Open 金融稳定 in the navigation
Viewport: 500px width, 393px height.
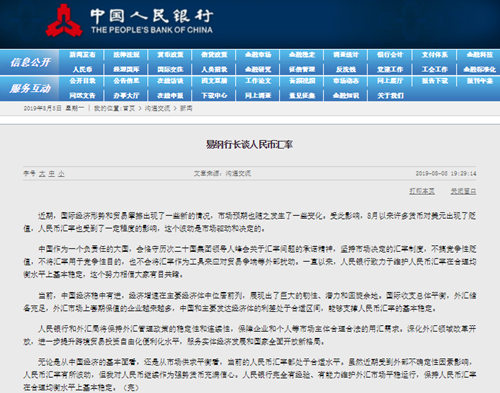[302, 55]
